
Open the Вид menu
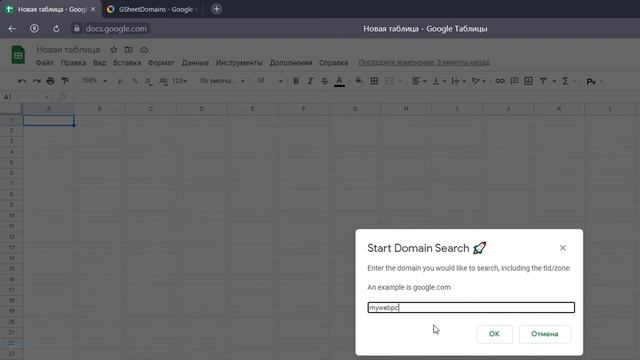pos(99,62)
